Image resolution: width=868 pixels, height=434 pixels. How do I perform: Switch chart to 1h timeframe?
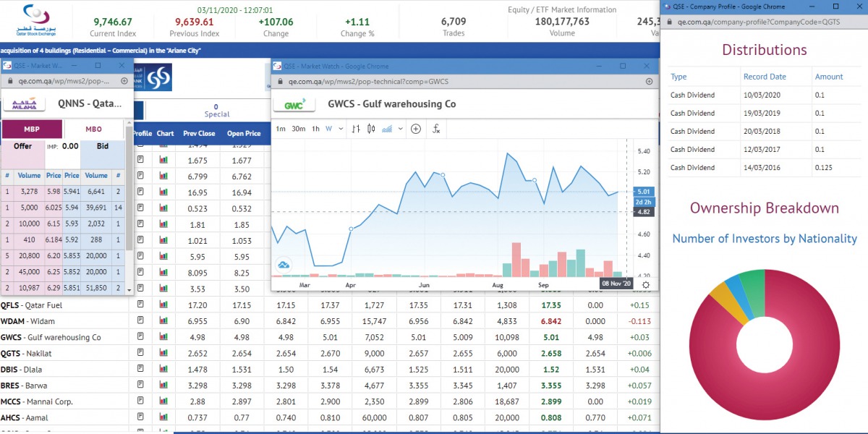pos(314,129)
